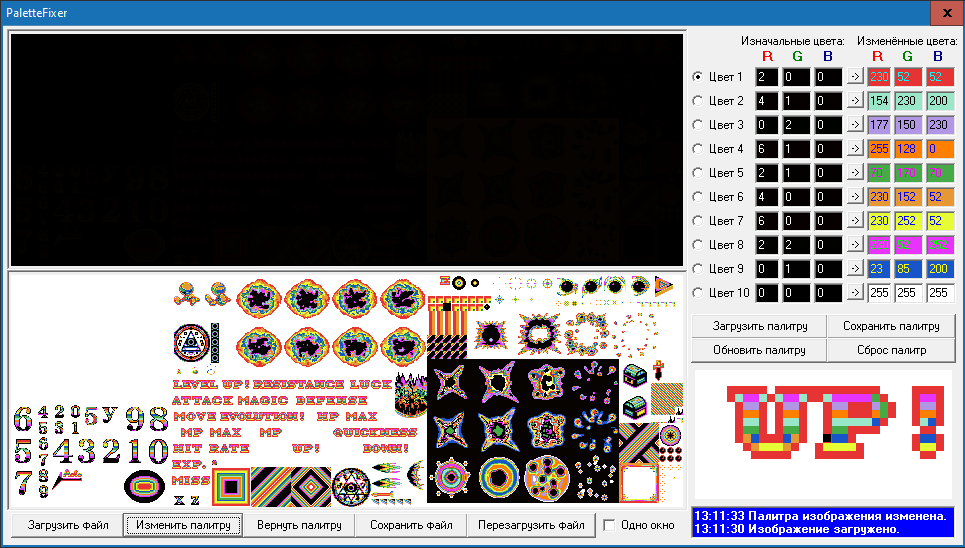Click Изменить палитру button
This screenshot has height=548, width=965.
click(183, 525)
